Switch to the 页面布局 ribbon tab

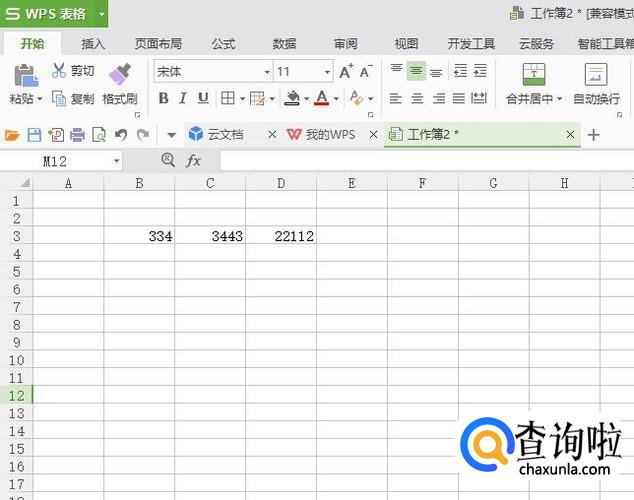(158, 44)
